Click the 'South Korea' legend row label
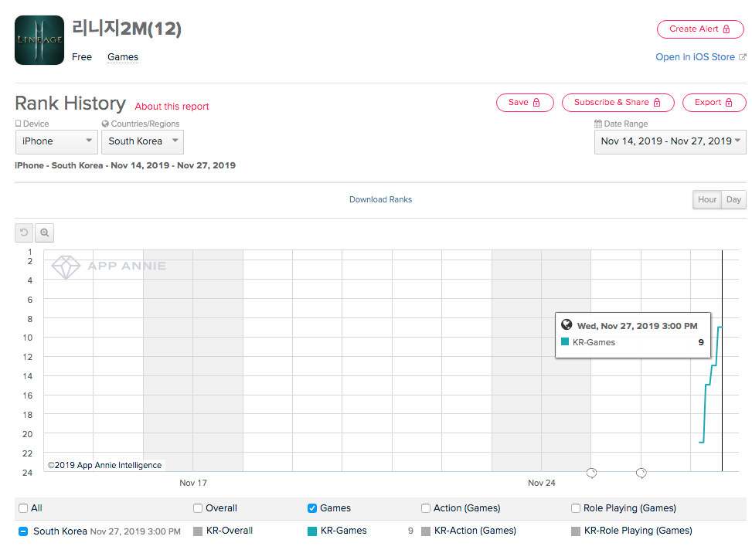Screen dimensions: 752x560 60,531
